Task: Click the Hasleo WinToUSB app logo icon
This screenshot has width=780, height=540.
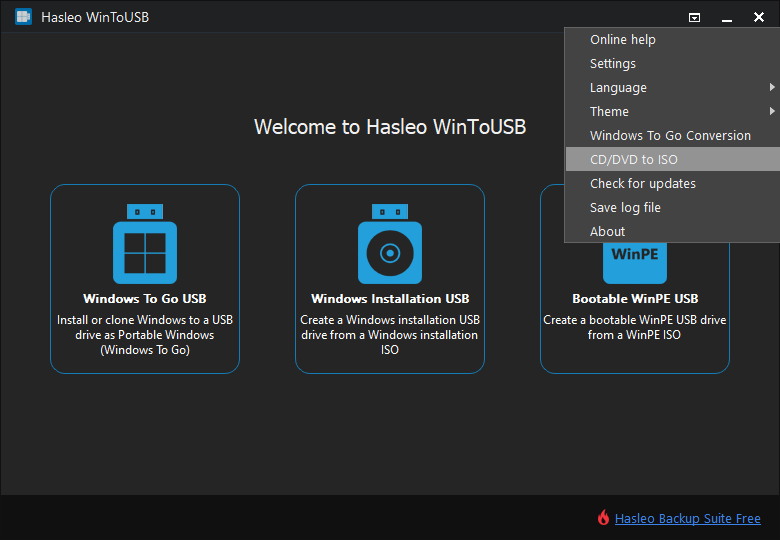Action: click(x=23, y=17)
